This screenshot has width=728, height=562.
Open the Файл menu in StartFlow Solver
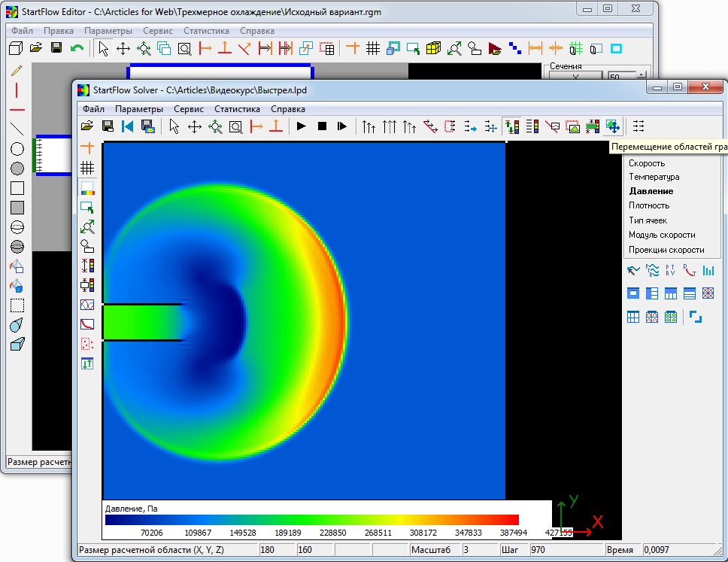click(93, 109)
